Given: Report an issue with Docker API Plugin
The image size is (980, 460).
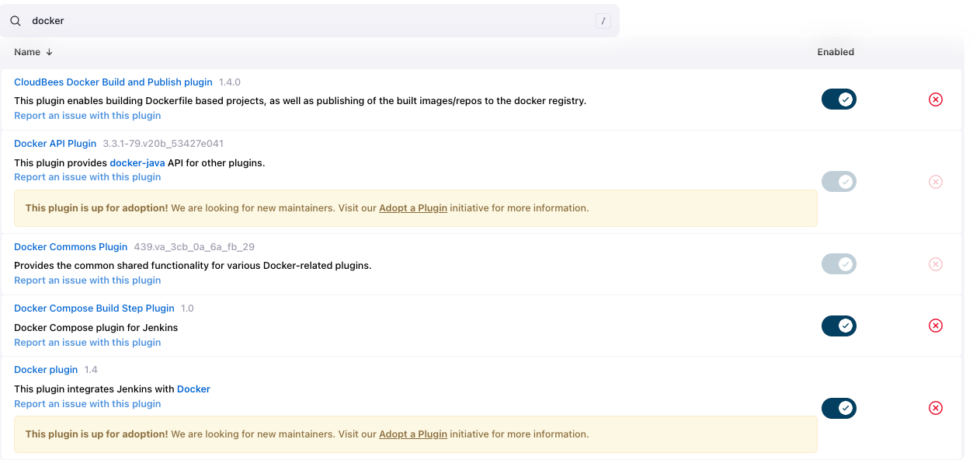Looking at the screenshot, I should pos(88,177).
